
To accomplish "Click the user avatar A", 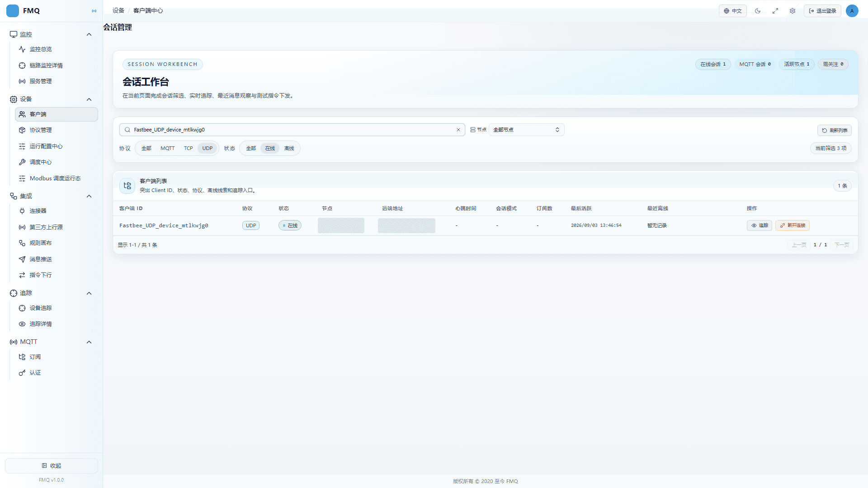I will 852,11.
